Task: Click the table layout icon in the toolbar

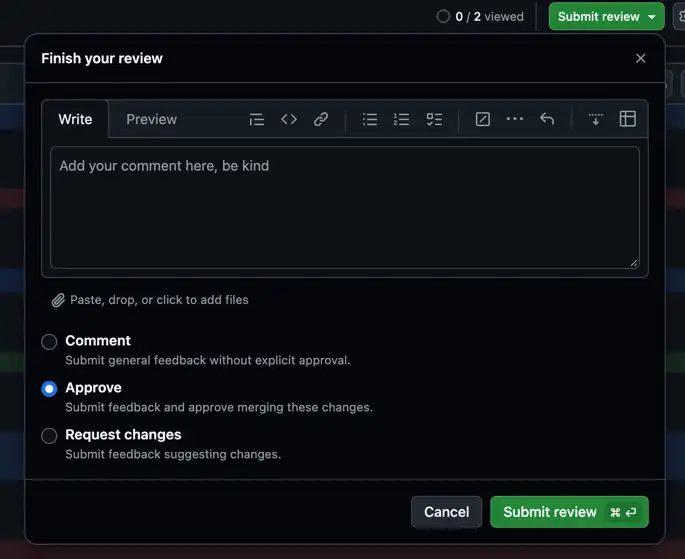Action: tap(628, 119)
